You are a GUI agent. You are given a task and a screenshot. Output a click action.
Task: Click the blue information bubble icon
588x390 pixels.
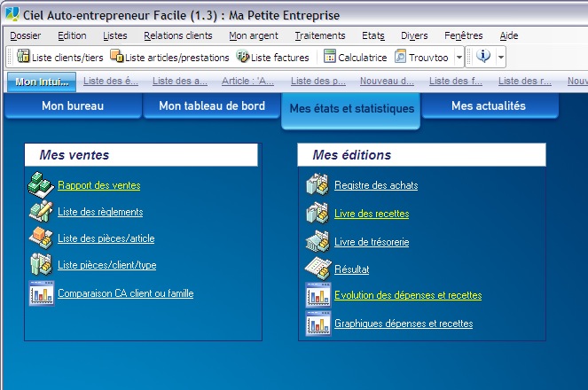[x=483, y=56]
